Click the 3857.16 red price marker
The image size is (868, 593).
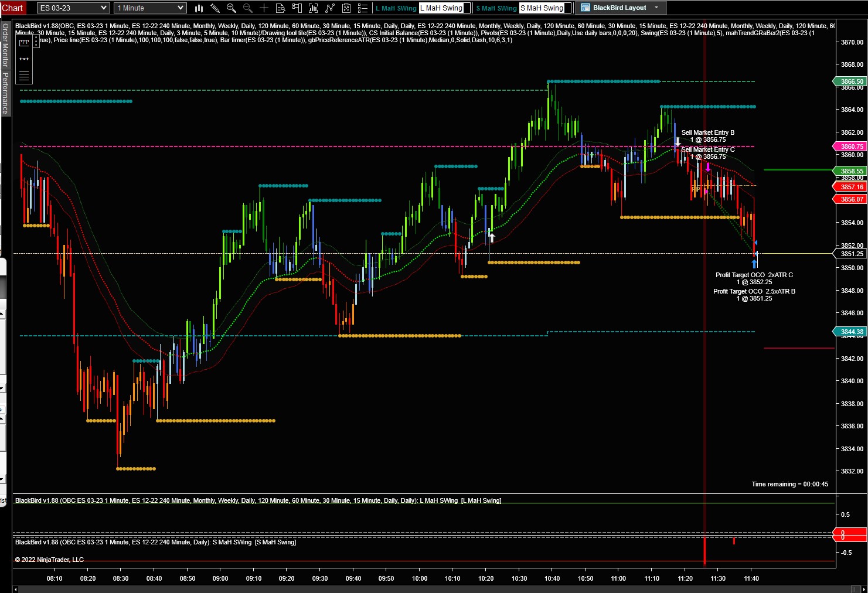click(x=850, y=187)
